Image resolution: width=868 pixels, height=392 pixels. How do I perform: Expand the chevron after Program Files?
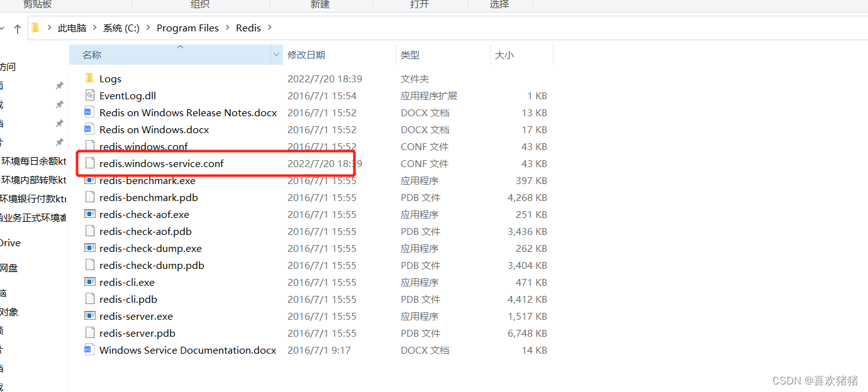228,28
